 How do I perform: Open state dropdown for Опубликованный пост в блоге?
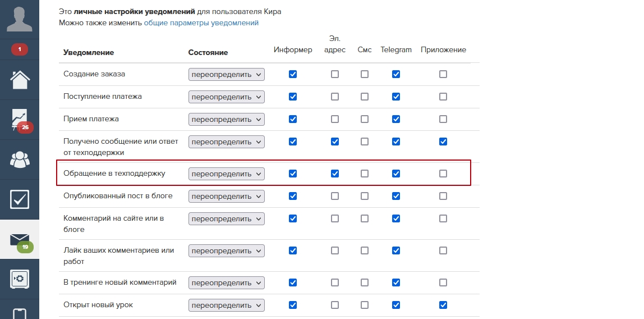227,196
